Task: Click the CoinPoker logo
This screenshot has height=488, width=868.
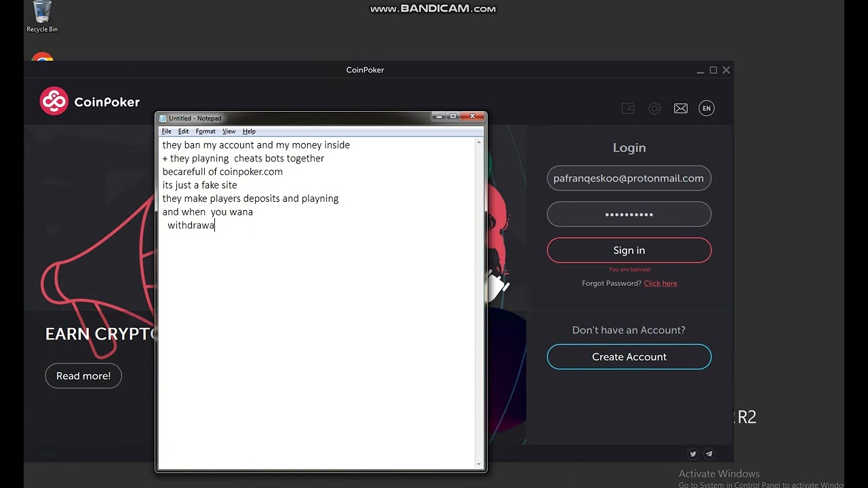Action: pos(90,102)
